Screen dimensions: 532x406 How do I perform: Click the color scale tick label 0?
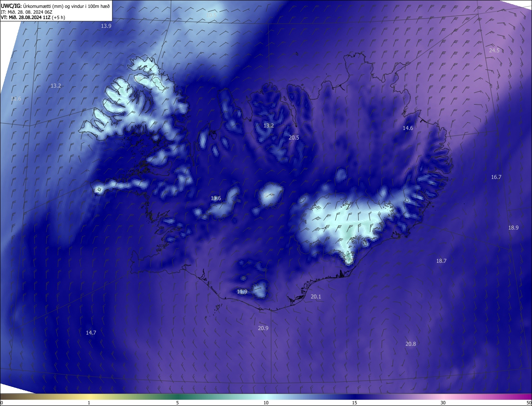pos(2,403)
